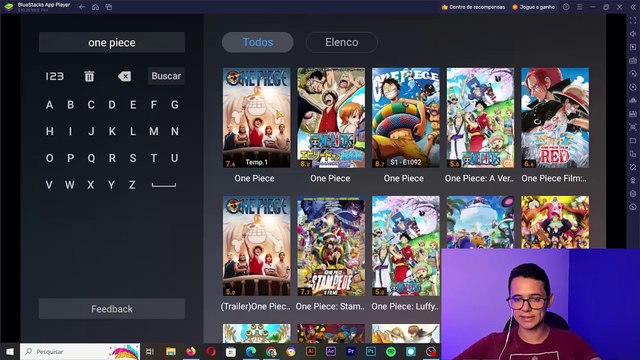Open Spotify from taskbar
The width and height of the screenshot is (640, 360).
[391, 351]
